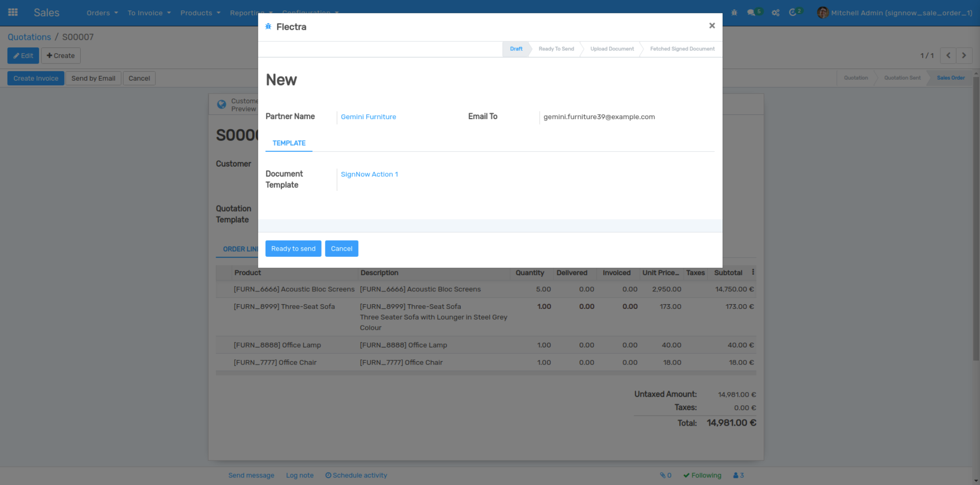Open the Products dropdown menu
Screen dimensions: 980x485
(200, 13)
